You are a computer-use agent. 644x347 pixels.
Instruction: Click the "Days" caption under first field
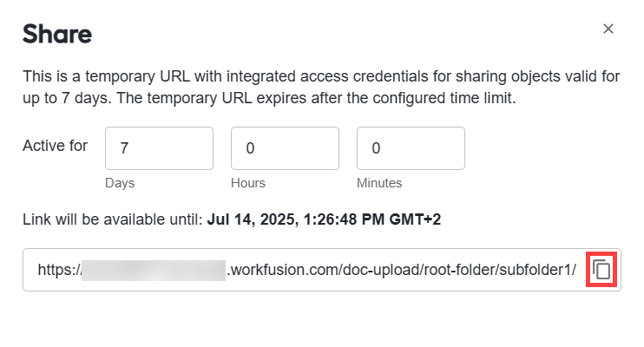pyautogui.click(x=120, y=183)
